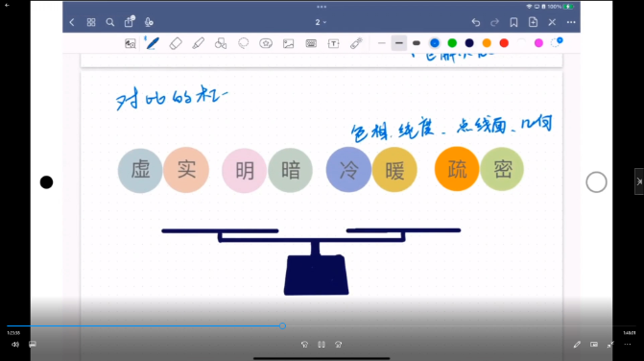Select the Shapes tool
The height and width of the screenshot is (361, 644).
[x=221, y=43]
